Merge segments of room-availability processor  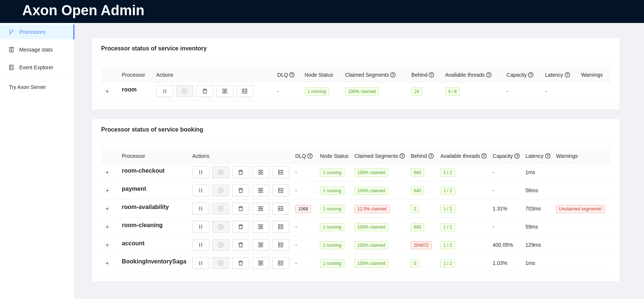[281, 209]
